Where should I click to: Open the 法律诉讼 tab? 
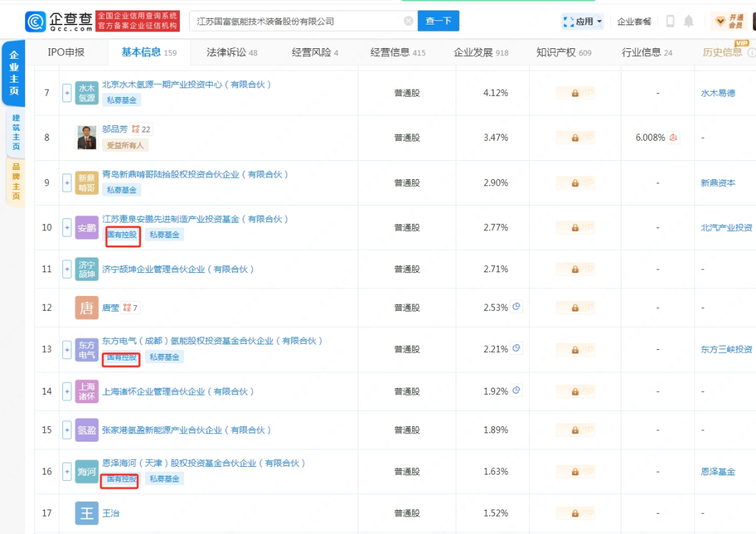click(x=232, y=52)
